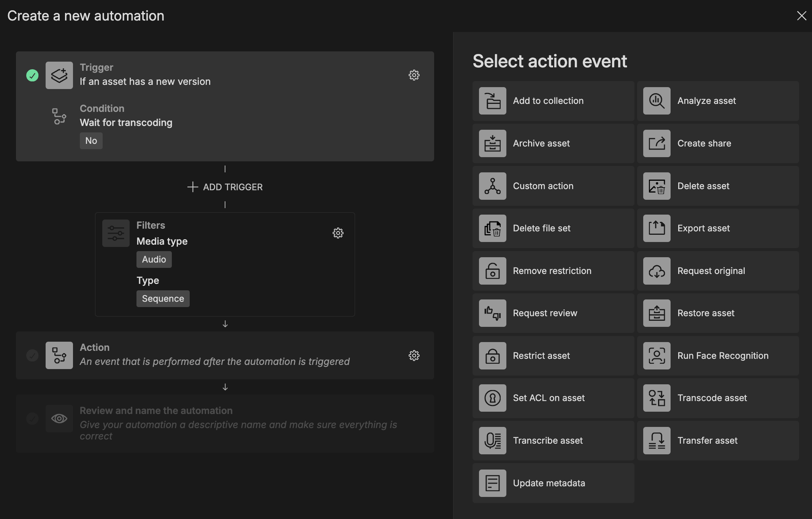
Task: Pick the Custom action icon
Action: point(492,186)
